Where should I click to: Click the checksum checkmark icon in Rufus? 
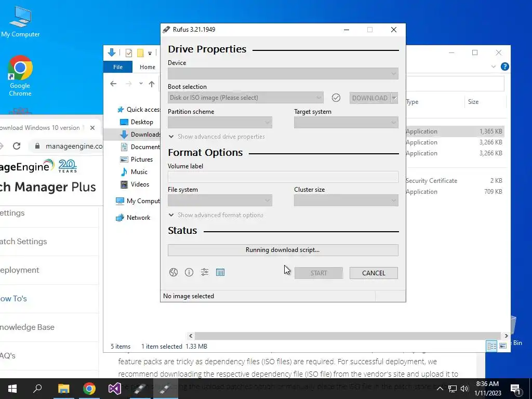[x=336, y=98]
